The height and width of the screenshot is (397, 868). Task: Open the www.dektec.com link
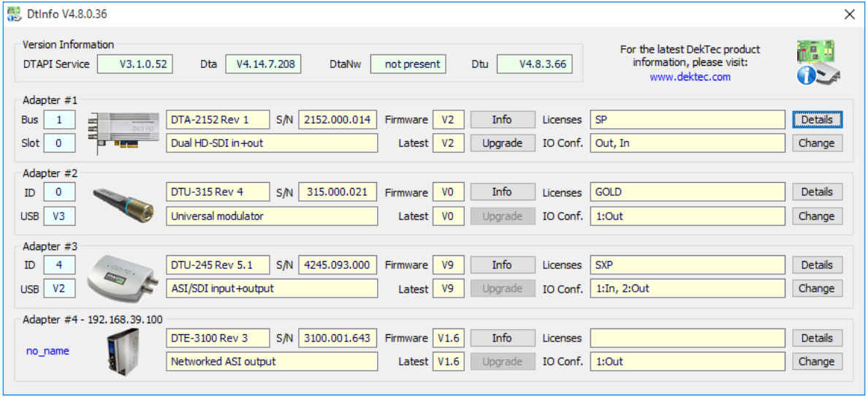[x=690, y=77]
